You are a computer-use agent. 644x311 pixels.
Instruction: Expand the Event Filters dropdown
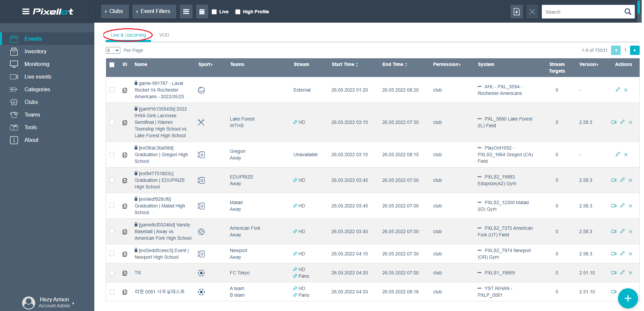[154, 11]
